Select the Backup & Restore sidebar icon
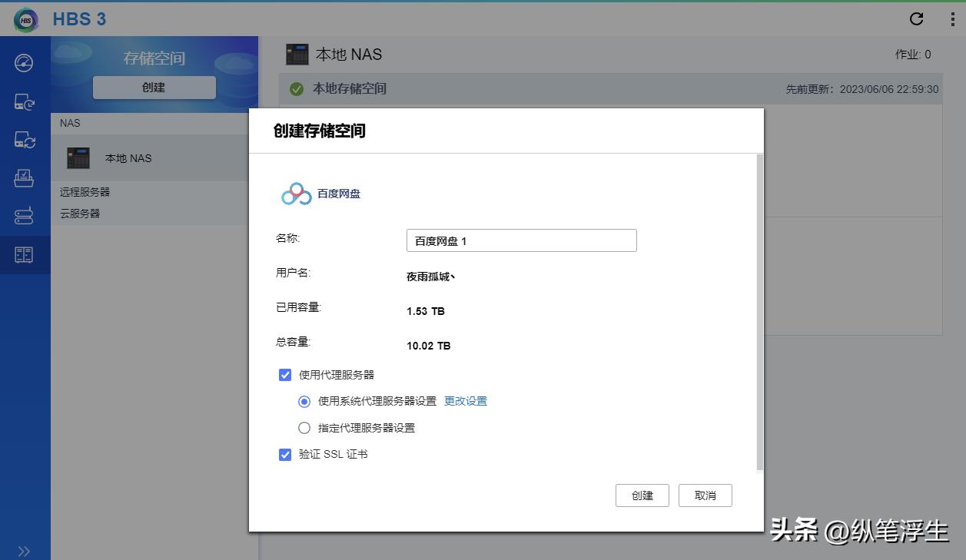 [24, 101]
